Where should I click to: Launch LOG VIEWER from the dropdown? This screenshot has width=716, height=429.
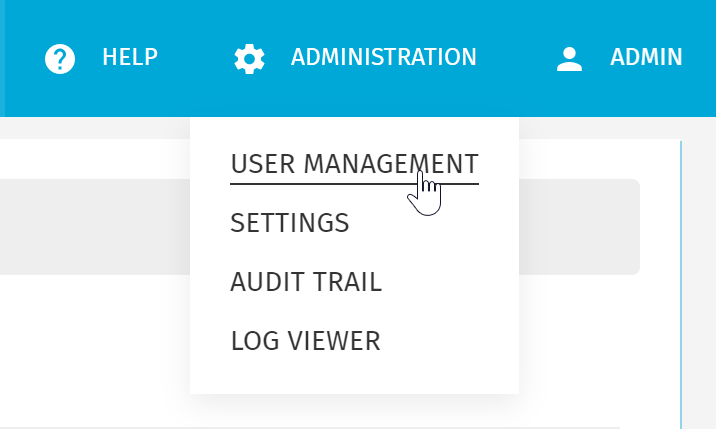(x=305, y=341)
